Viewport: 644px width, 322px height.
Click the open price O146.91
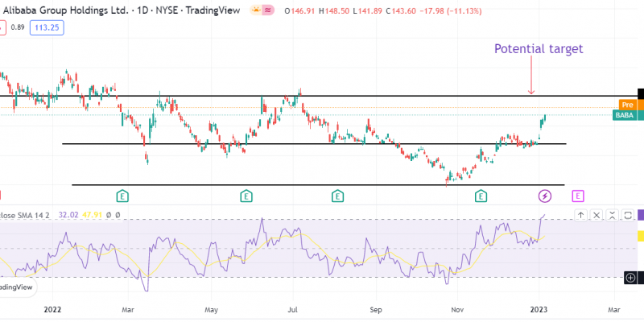[x=299, y=11]
